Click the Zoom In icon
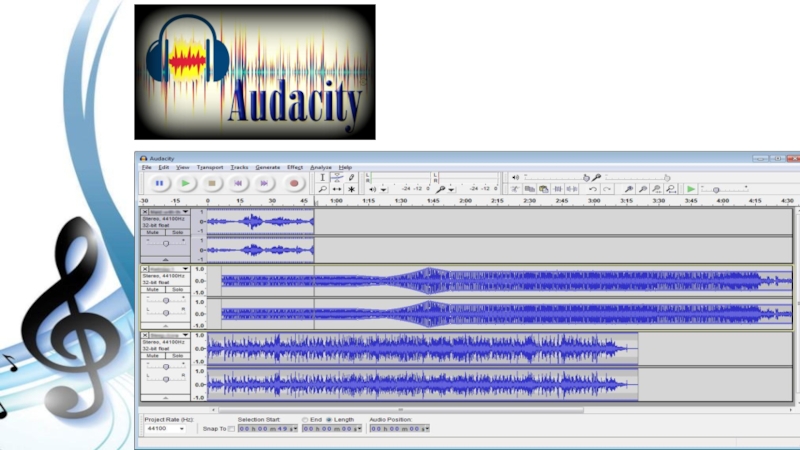The image size is (800, 450). click(x=629, y=189)
